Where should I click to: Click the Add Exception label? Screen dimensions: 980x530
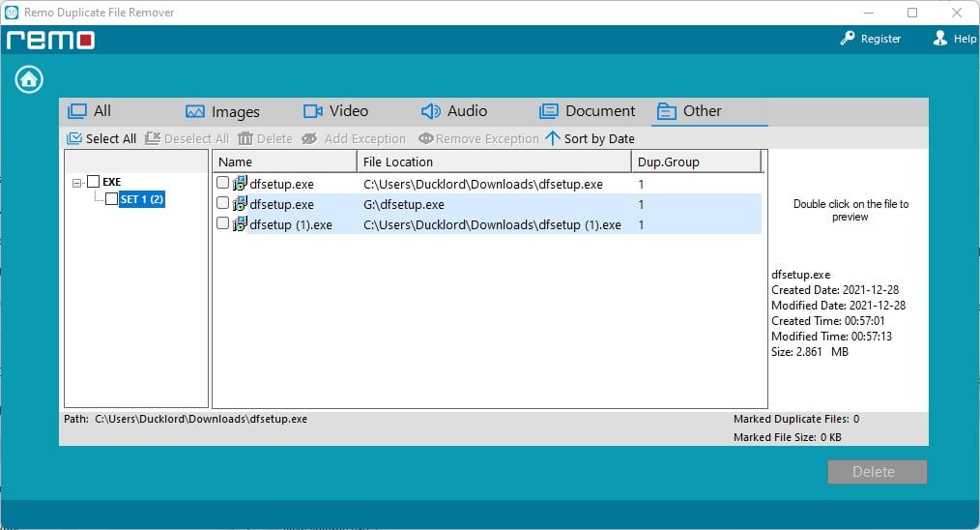click(x=365, y=139)
